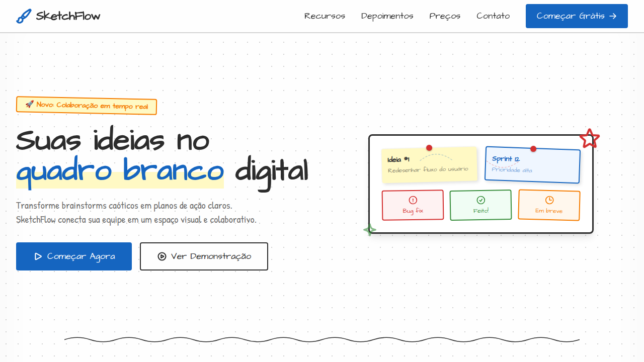Select the blue Sprint 12 card

coord(532,166)
